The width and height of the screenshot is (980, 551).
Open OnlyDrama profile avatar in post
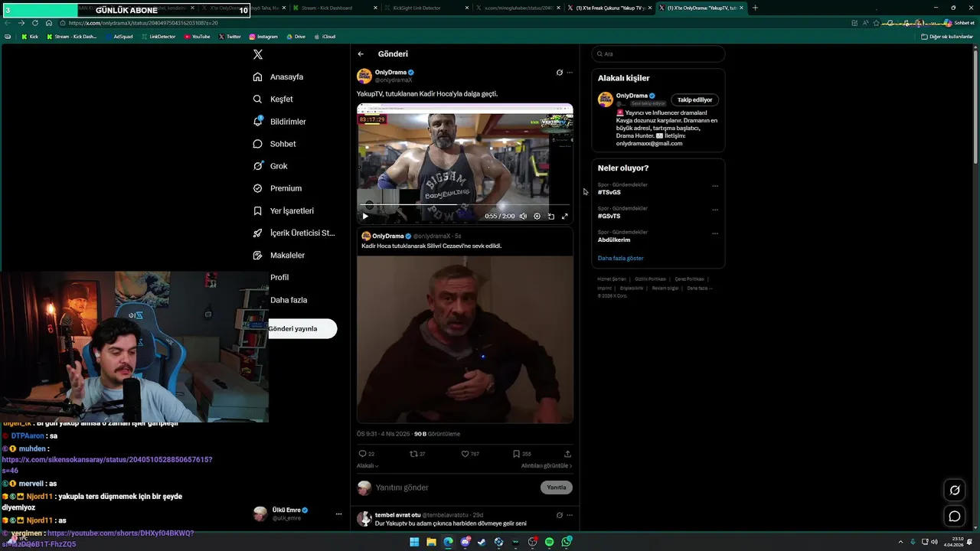click(x=364, y=76)
